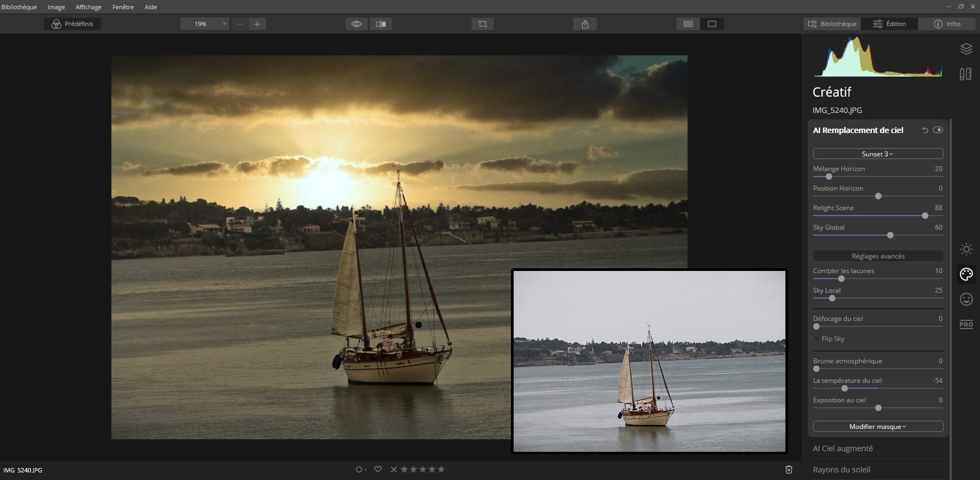
Task: Click the Mélange Horizon value 20
Action: pyautogui.click(x=939, y=169)
